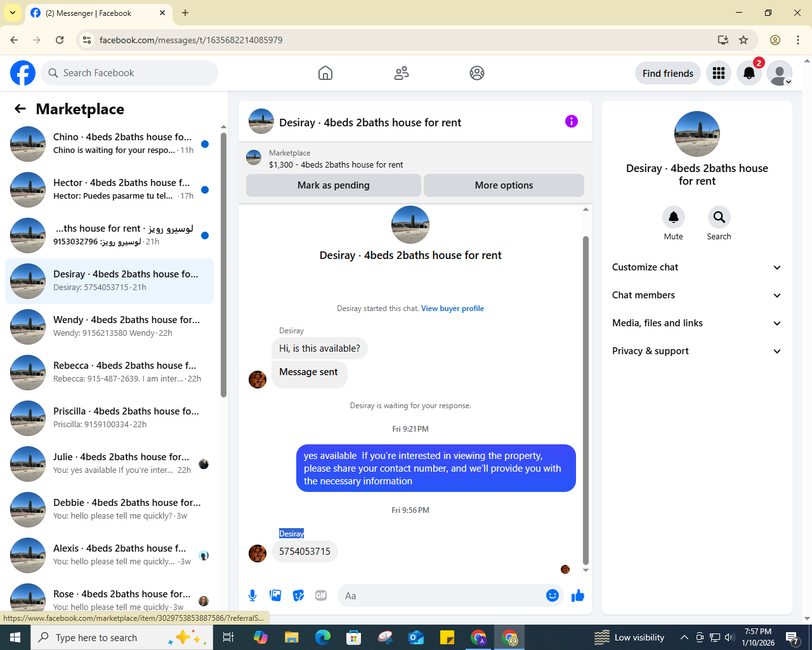Open View buyer profile link
Viewport: 812px width, 650px height.
[x=452, y=308]
